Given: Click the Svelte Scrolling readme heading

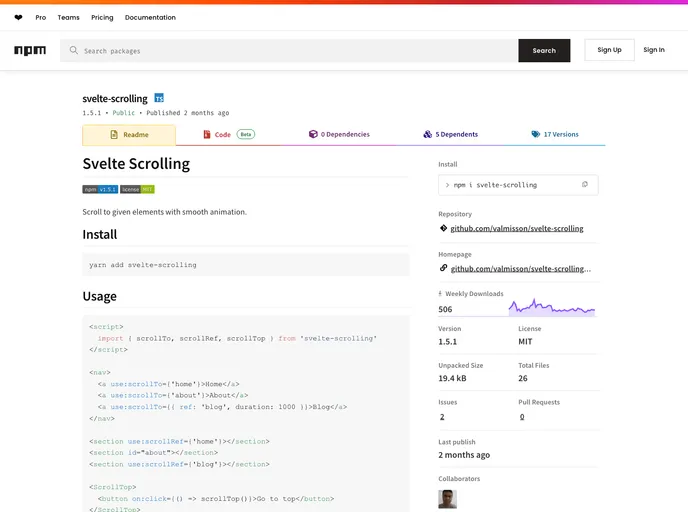Looking at the screenshot, I should pyautogui.click(x=136, y=164).
